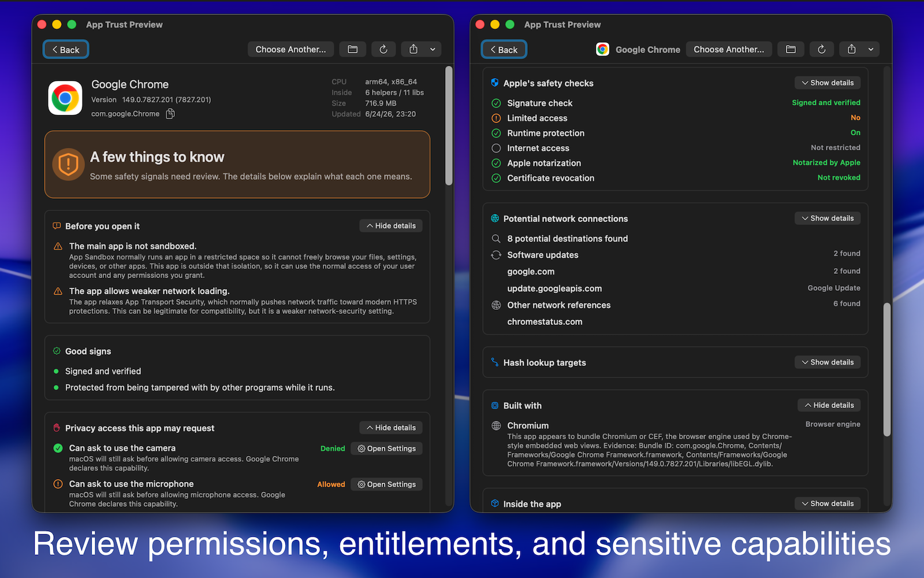This screenshot has width=924, height=578.
Task: Click the Apple notarization status icon
Action: pos(496,164)
